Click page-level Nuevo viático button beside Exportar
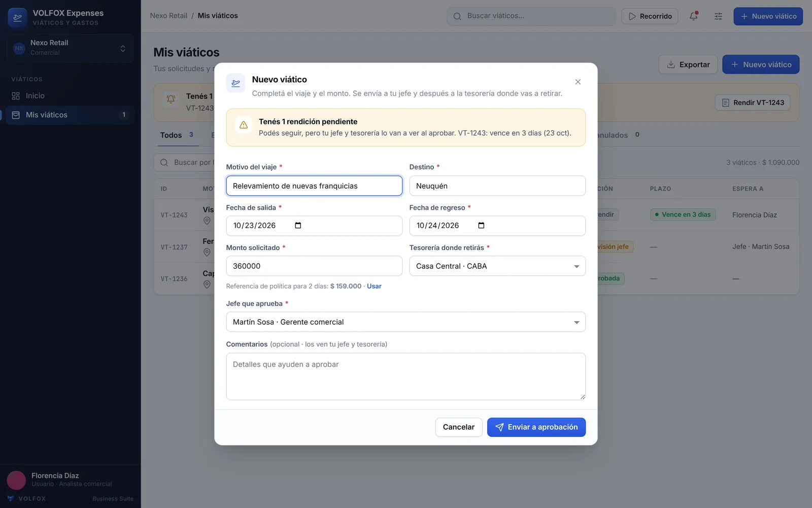The image size is (812, 508). 761,65
